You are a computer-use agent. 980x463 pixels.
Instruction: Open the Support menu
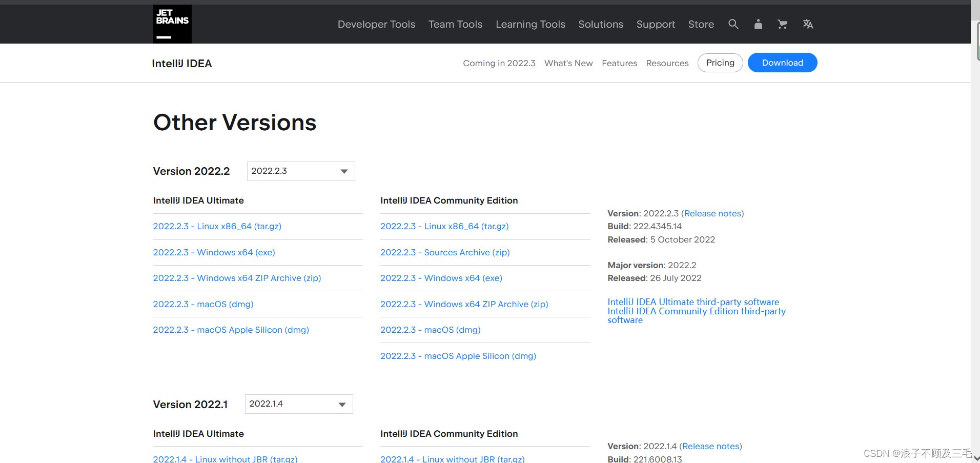click(656, 24)
